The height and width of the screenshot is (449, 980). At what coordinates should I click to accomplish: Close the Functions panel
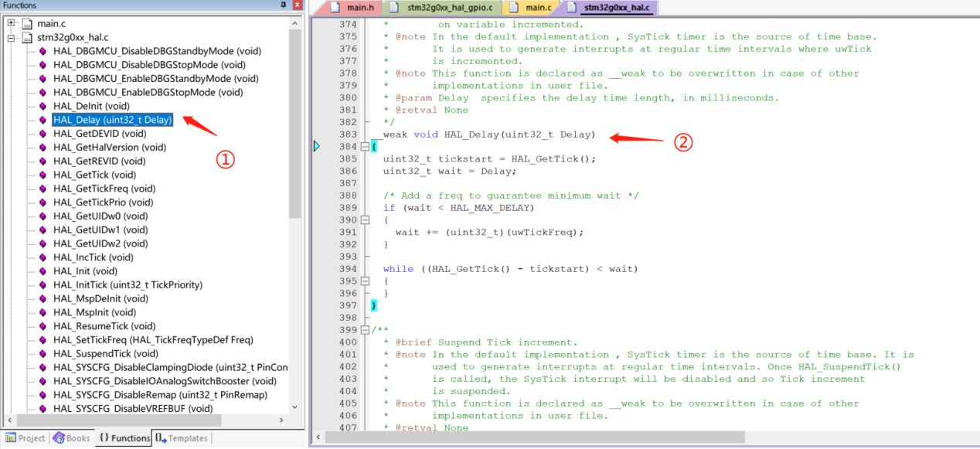297,5
